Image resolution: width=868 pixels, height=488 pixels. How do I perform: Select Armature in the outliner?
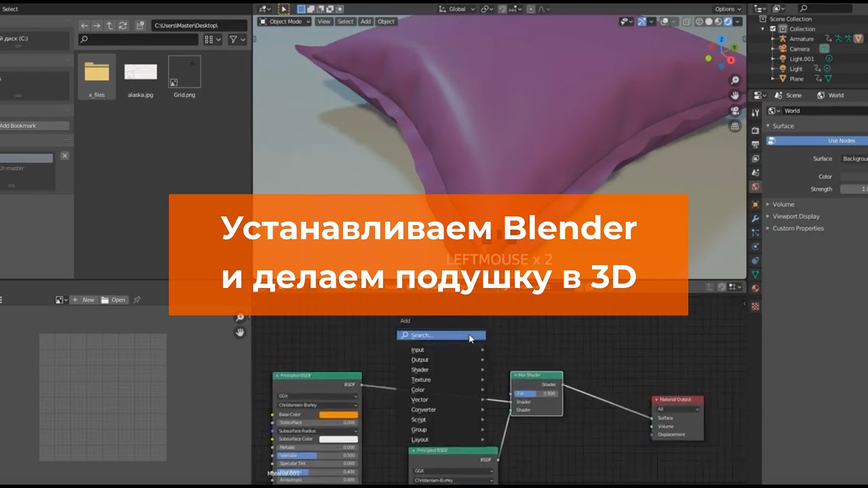pyautogui.click(x=801, y=39)
